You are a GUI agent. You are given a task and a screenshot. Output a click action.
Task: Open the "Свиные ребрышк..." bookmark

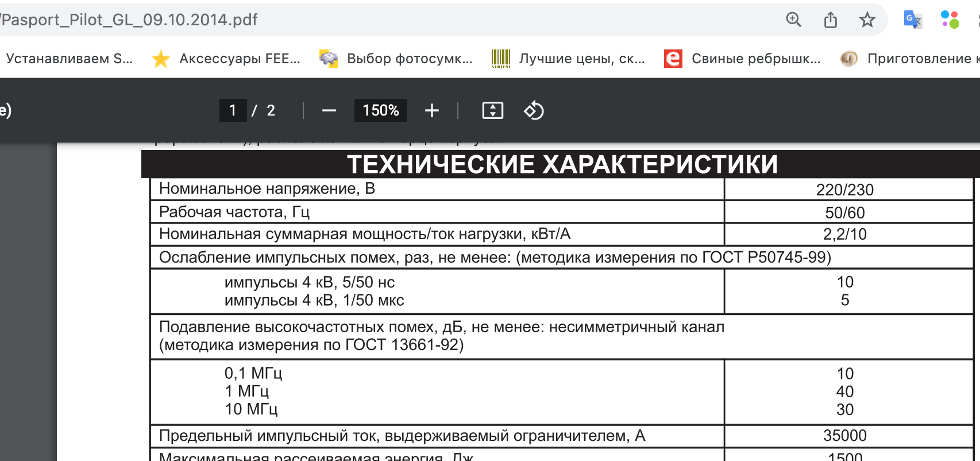(x=742, y=59)
